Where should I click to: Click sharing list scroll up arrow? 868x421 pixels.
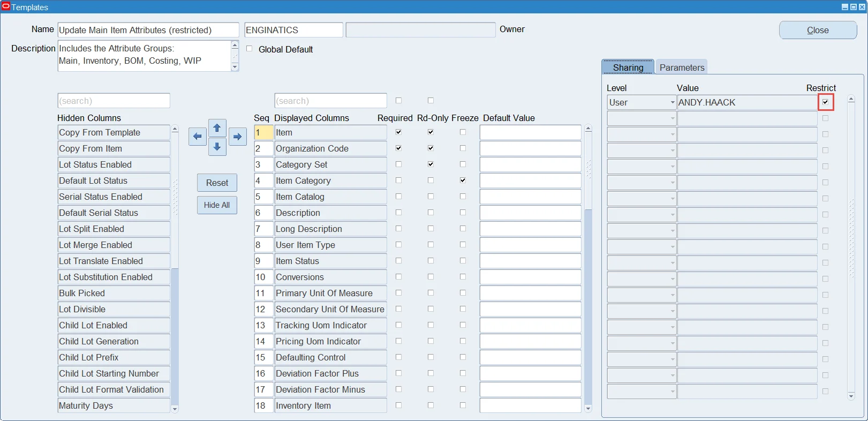[851, 99]
